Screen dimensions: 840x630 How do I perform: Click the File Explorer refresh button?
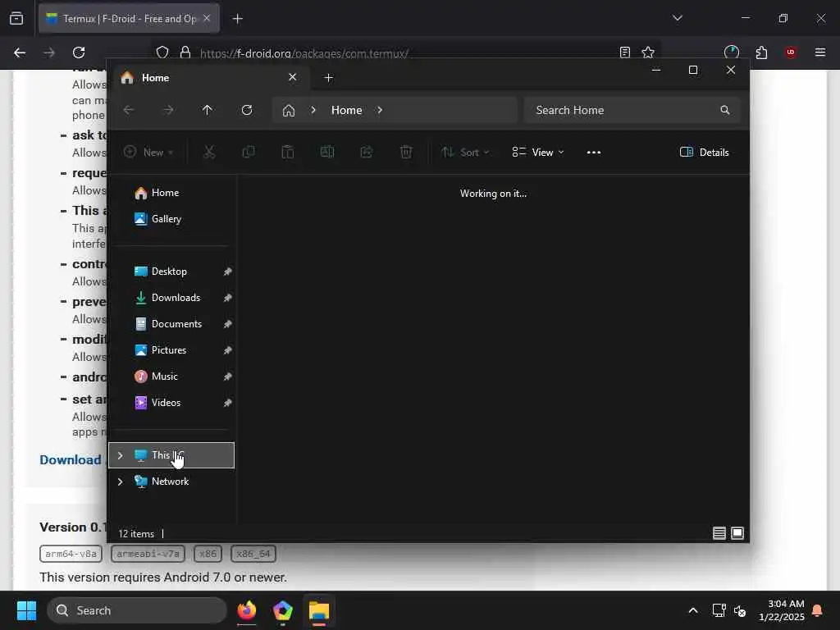click(x=247, y=110)
